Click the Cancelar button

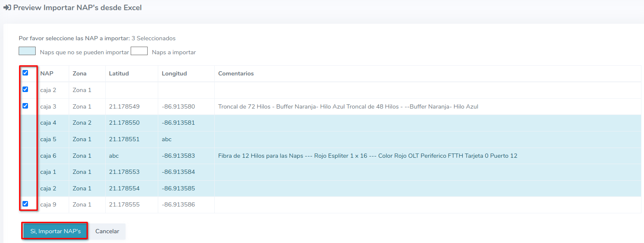[x=107, y=232]
